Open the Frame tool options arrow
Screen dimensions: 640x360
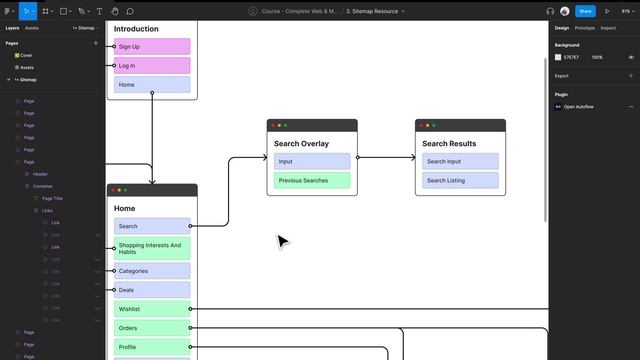(x=52, y=11)
